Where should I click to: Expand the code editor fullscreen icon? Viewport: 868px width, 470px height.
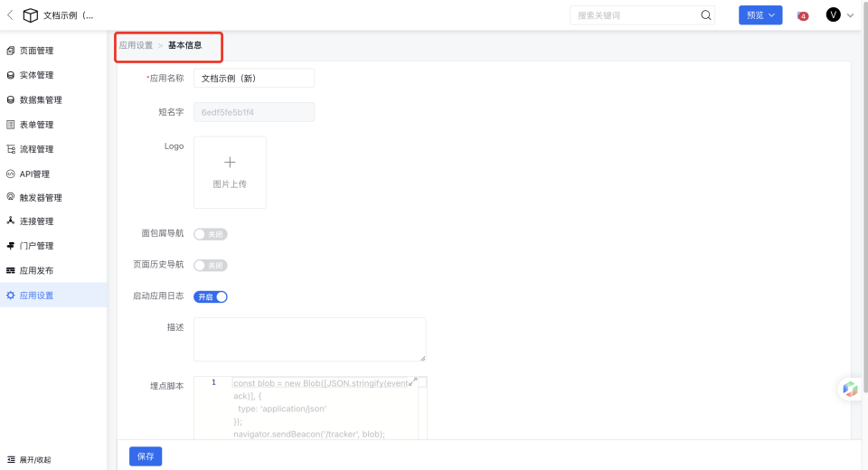pyautogui.click(x=413, y=382)
